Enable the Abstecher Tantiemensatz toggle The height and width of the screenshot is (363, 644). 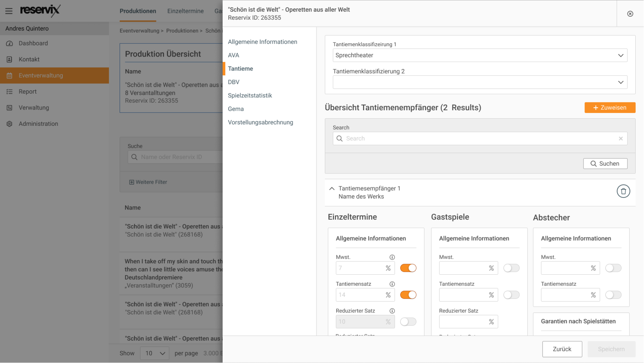(x=613, y=295)
